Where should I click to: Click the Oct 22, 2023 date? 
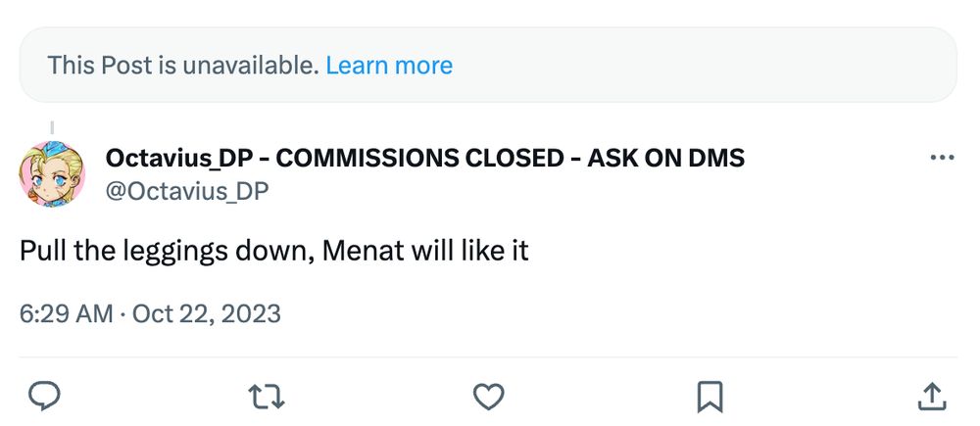206,314
